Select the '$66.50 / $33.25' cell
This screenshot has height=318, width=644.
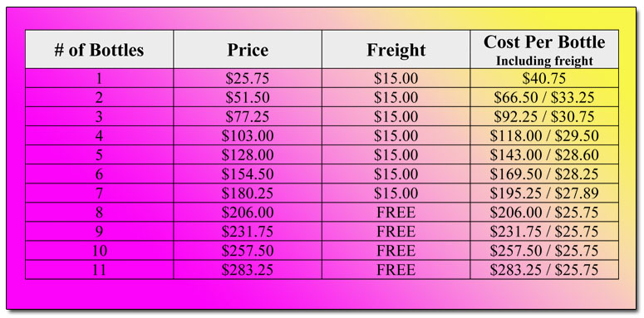(x=544, y=97)
